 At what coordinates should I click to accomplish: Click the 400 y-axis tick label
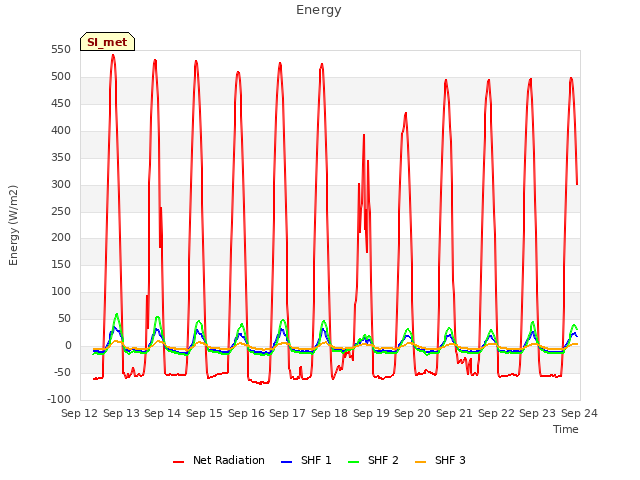point(61,131)
